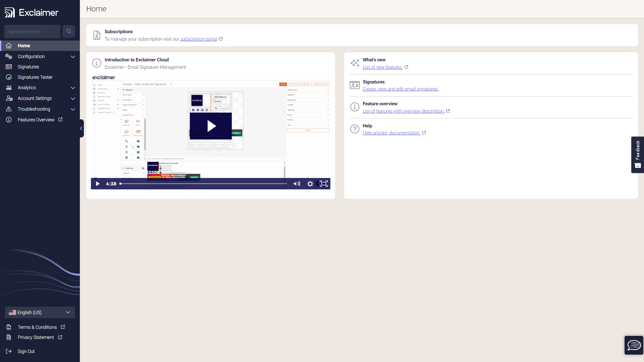Mute the video using the volume icon
644x362 pixels.
297,184
